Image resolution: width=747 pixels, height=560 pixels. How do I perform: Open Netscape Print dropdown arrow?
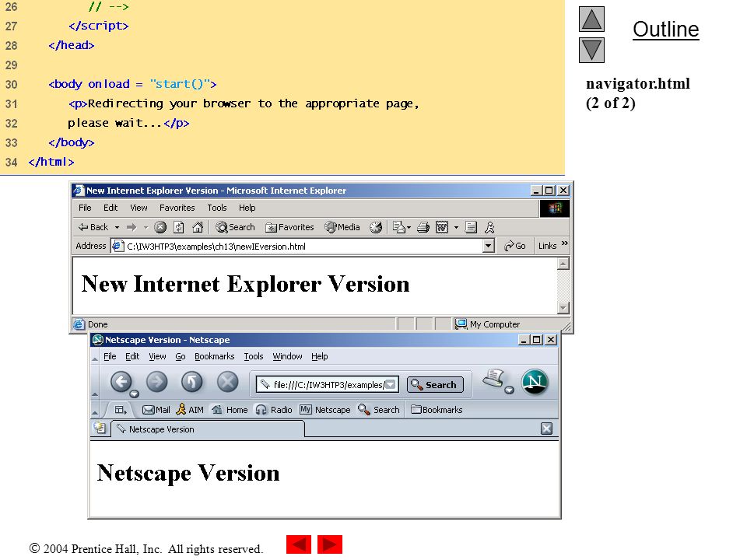pos(509,390)
